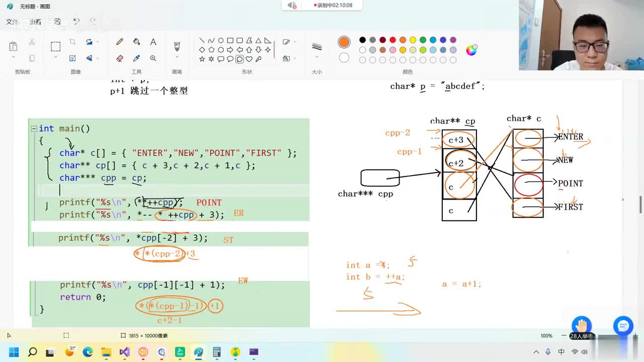Open the Rotate dropdown arrow
This screenshot has height=362, width=644.
click(98, 42)
